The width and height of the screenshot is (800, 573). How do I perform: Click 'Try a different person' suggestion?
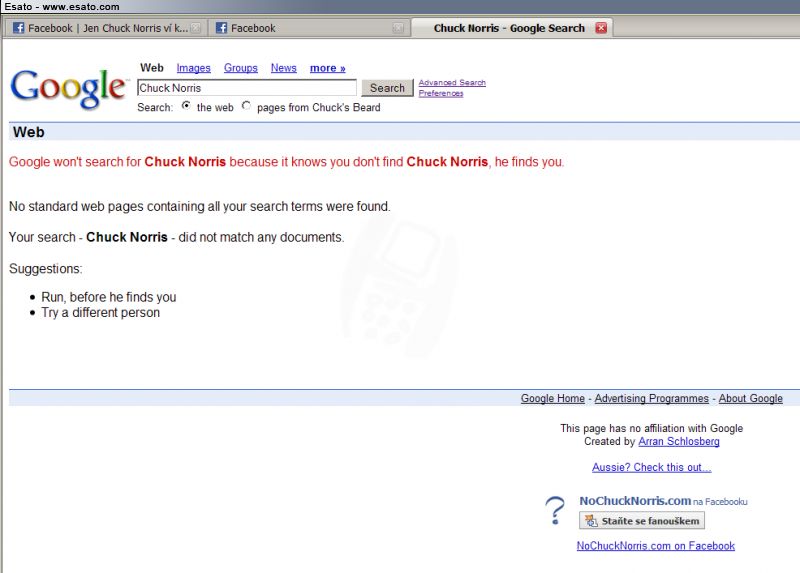(101, 313)
